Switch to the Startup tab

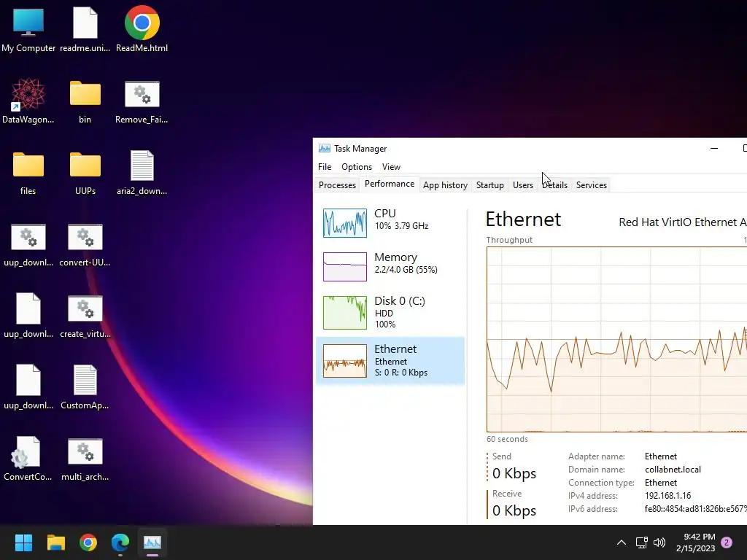[489, 185]
